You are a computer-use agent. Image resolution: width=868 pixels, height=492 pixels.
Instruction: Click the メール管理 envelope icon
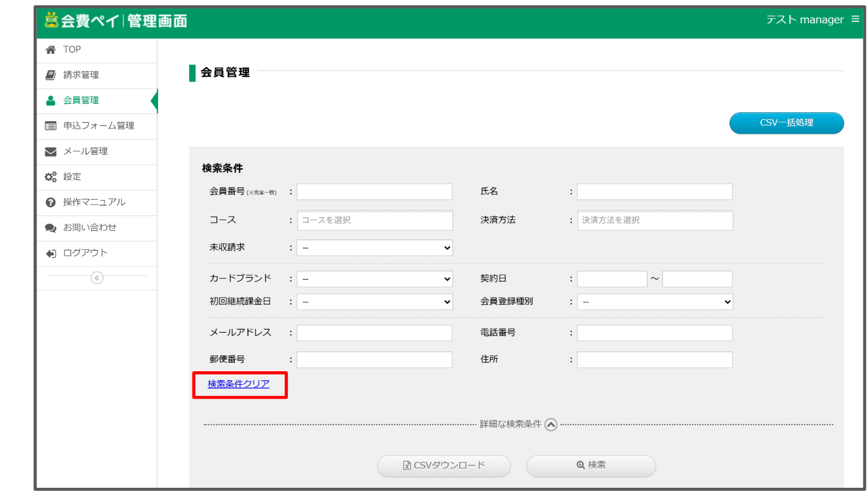click(51, 151)
